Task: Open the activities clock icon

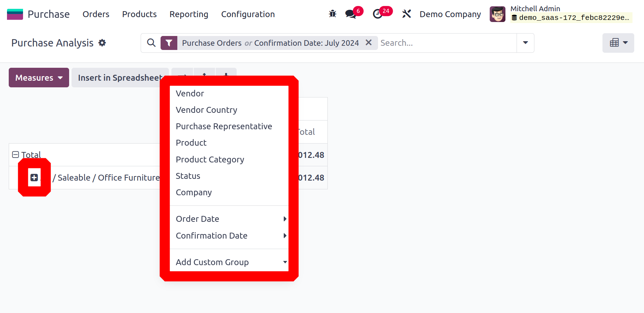Action: pyautogui.click(x=378, y=14)
